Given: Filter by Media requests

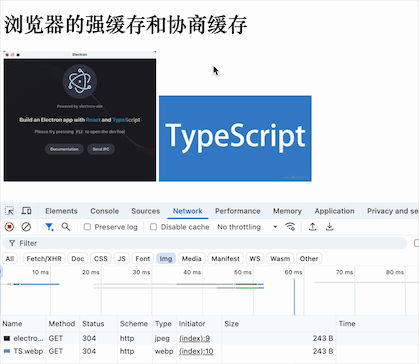Looking at the screenshot, I should coord(192,259).
